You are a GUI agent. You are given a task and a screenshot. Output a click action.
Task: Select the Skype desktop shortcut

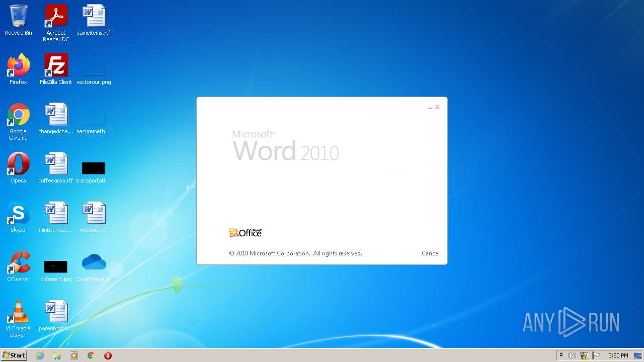click(x=18, y=217)
